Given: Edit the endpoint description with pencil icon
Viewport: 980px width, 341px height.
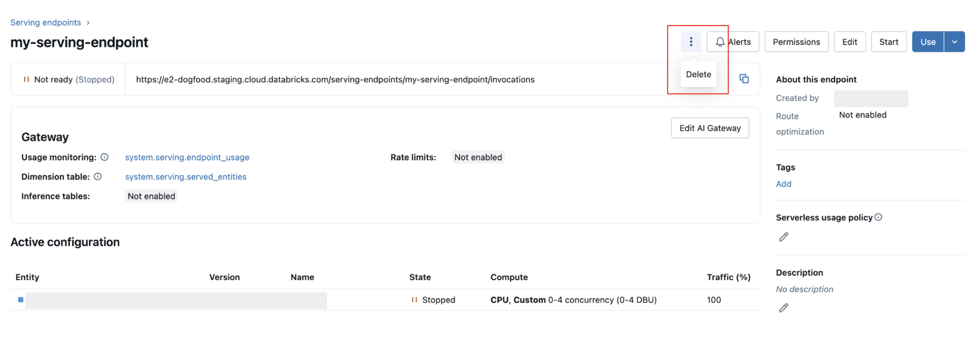Looking at the screenshot, I should point(783,307).
